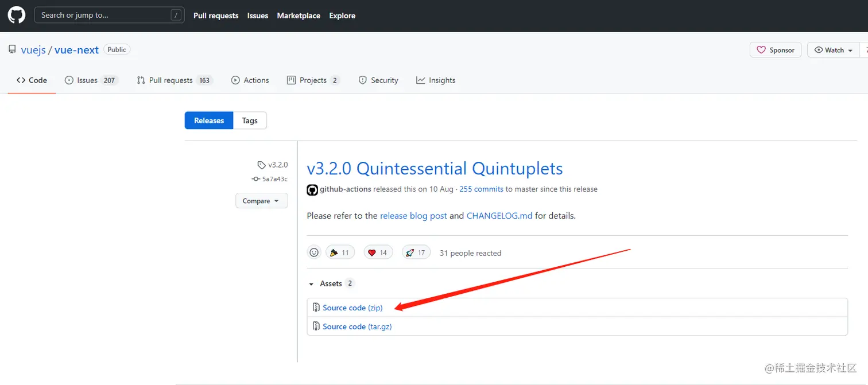Click the archive icon beside Source code (tar.gz)

click(x=316, y=326)
